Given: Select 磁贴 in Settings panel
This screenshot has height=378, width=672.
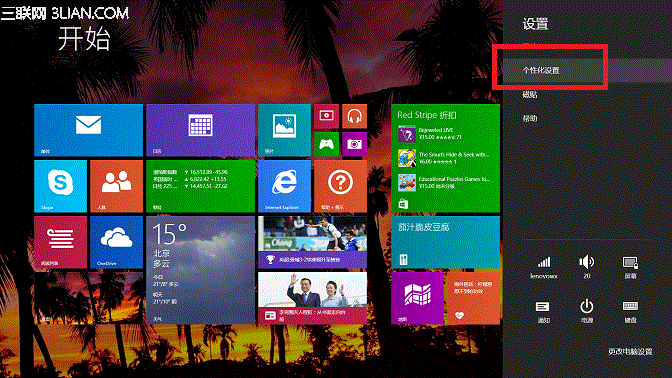Looking at the screenshot, I should [530, 95].
